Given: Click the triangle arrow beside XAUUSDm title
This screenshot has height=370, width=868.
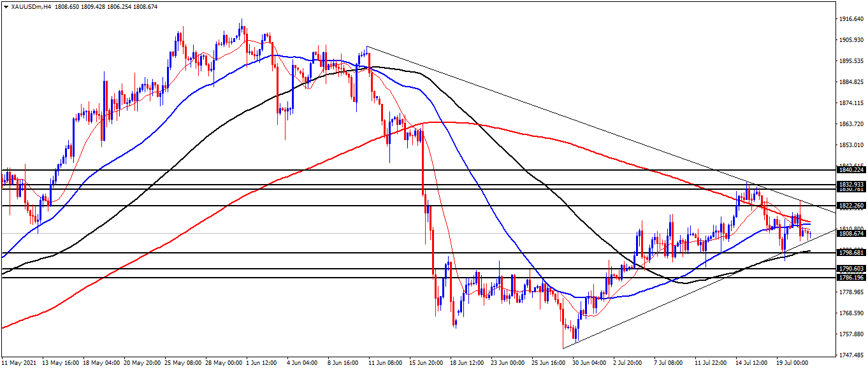Looking at the screenshot, I should pyautogui.click(x=6, y=6).
